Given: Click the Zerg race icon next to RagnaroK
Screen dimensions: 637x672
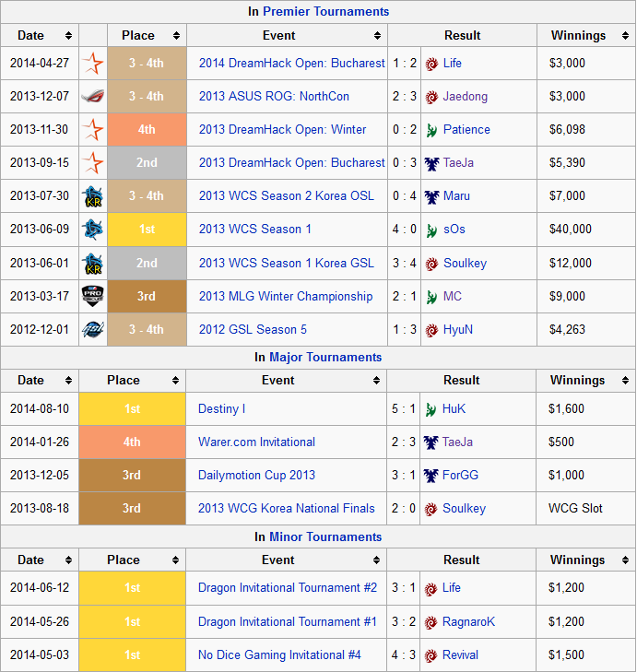Looking at the screenshot, I should (x=431, y=622).
